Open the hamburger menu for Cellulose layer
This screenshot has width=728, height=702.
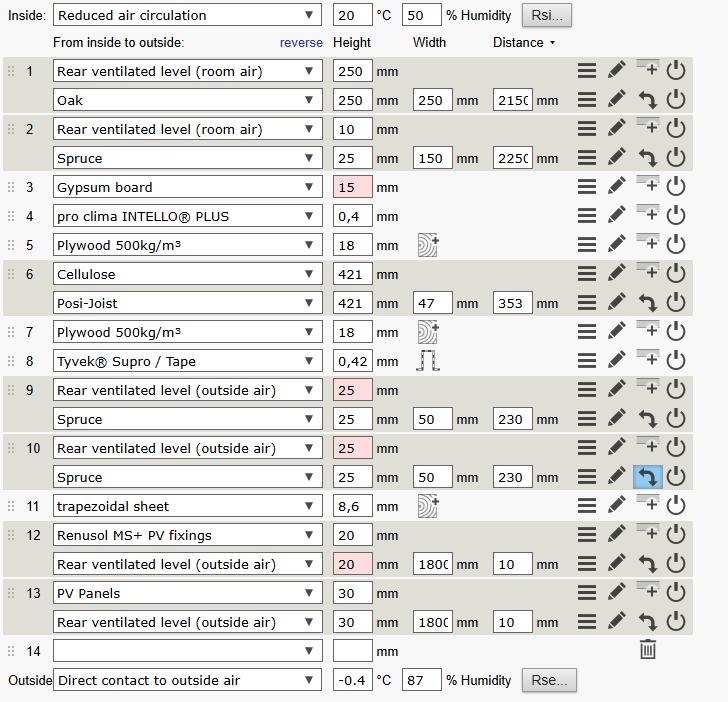(x=587, y=274)
